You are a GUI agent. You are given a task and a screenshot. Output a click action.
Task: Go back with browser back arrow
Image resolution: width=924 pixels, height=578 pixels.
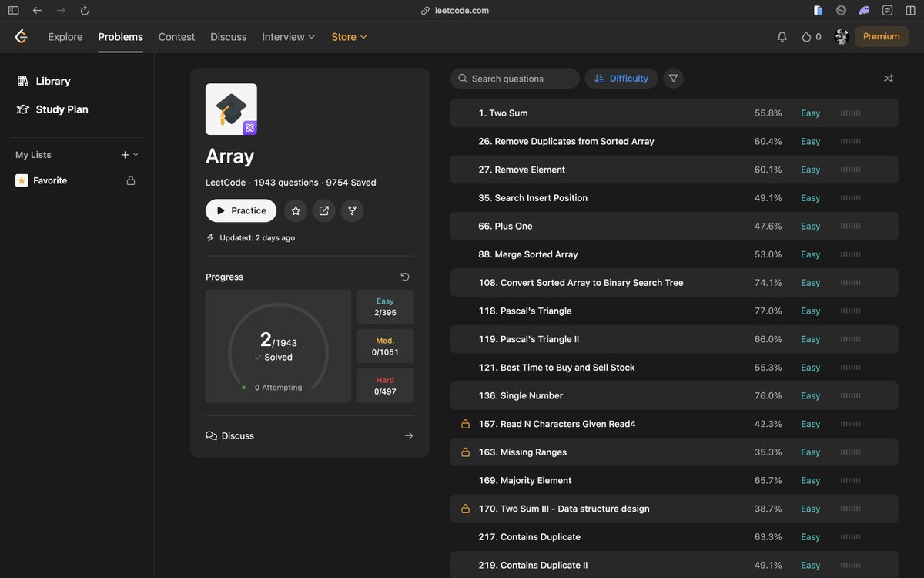[x=37, y=11]
